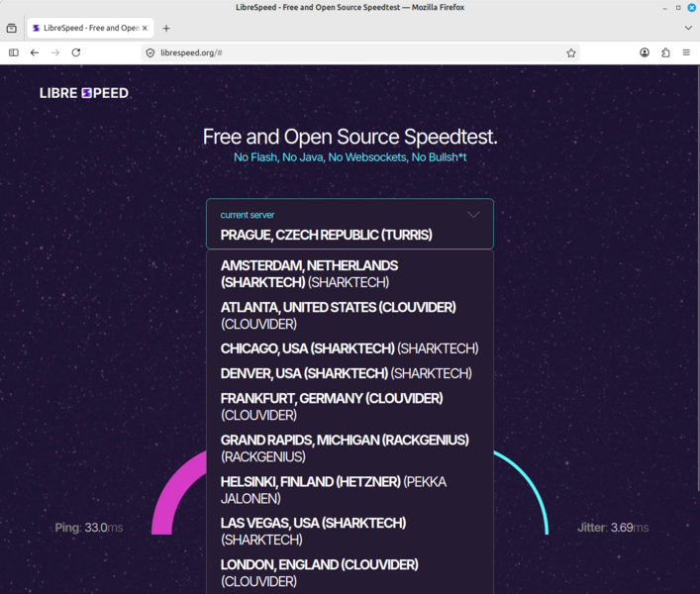This screenshot has height=594, width=700.
Task: Collapse the current server dropdown chevron
Action: tap(473, 215)
